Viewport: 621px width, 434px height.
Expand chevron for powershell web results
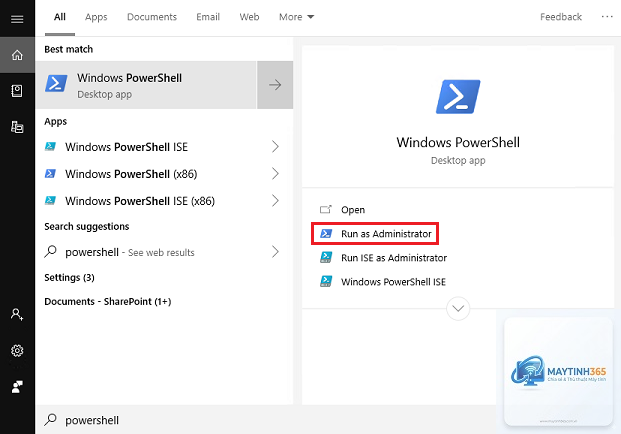275,251
